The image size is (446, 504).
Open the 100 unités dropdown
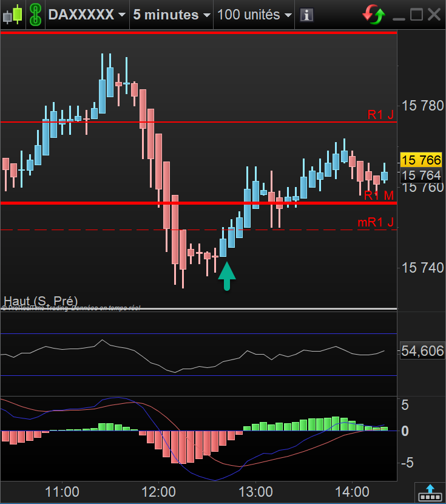254,15
